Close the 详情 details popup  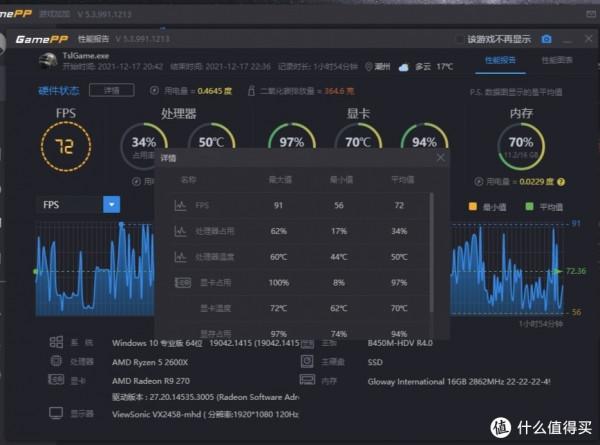[x=441, y=158]
